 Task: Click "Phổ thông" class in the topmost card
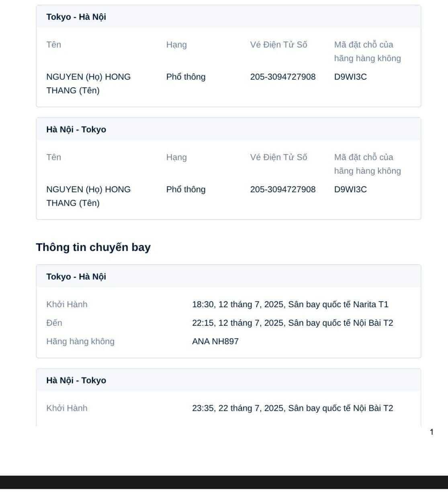tap(186, 77)
